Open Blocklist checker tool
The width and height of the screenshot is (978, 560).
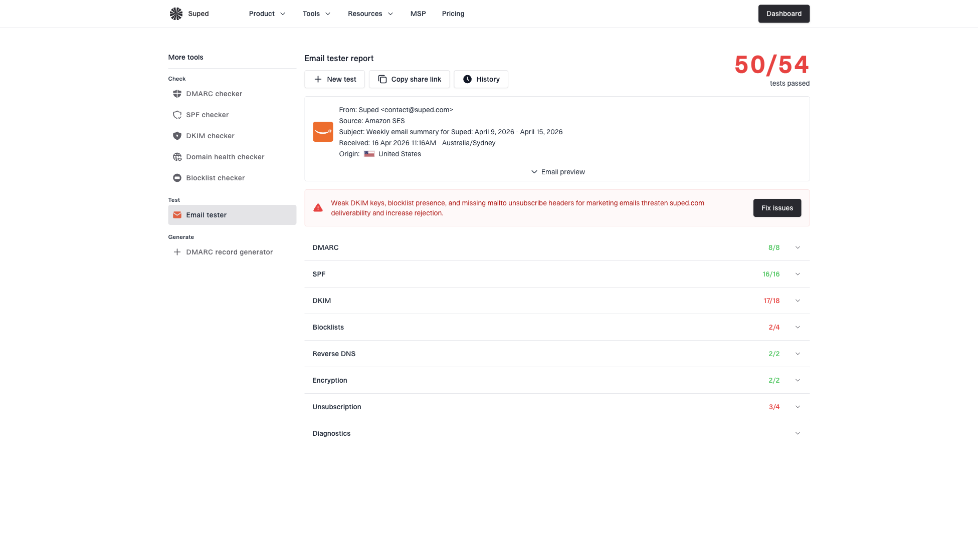point(232,178)
